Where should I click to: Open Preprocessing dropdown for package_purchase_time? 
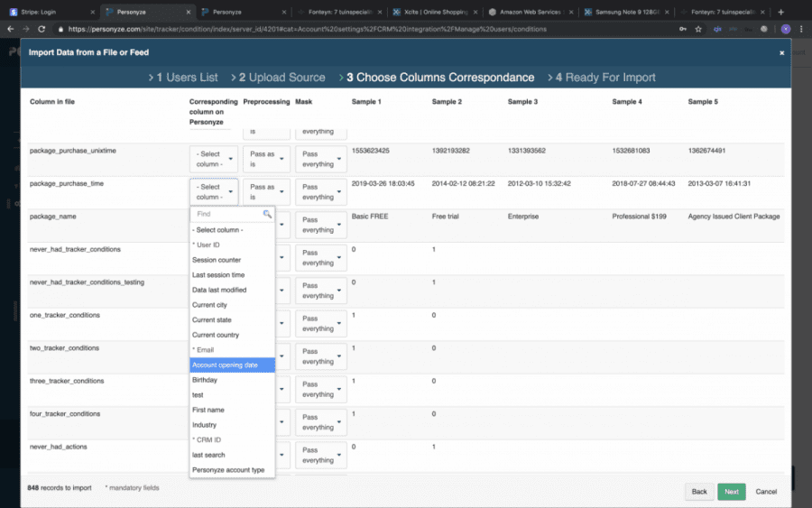(266, 191)
